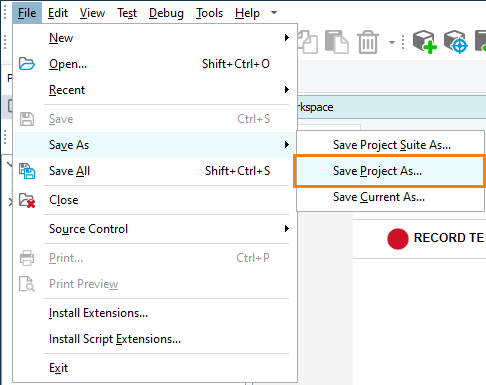The height and width of the screenshot is (385, 486).
Task: Select Save Project As...
Action: pyautogui.click(x=390, y=171)
